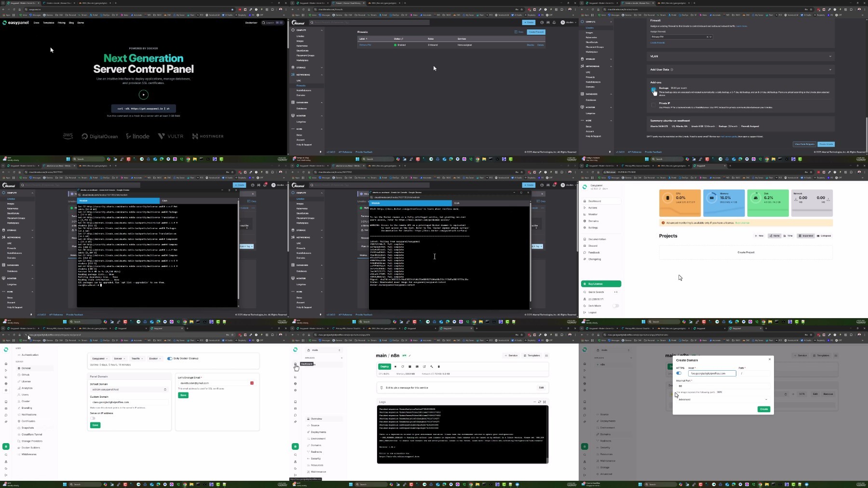Open Pricing in Easypanel website menu
This screenshot has width=868, height=488.
62,23
